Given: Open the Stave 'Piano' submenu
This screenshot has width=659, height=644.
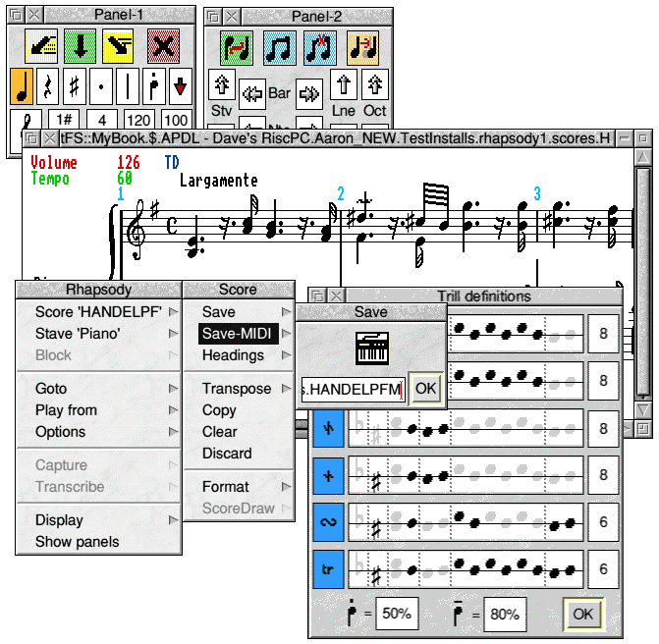Looking at the screenshot, I should (99, 334).
